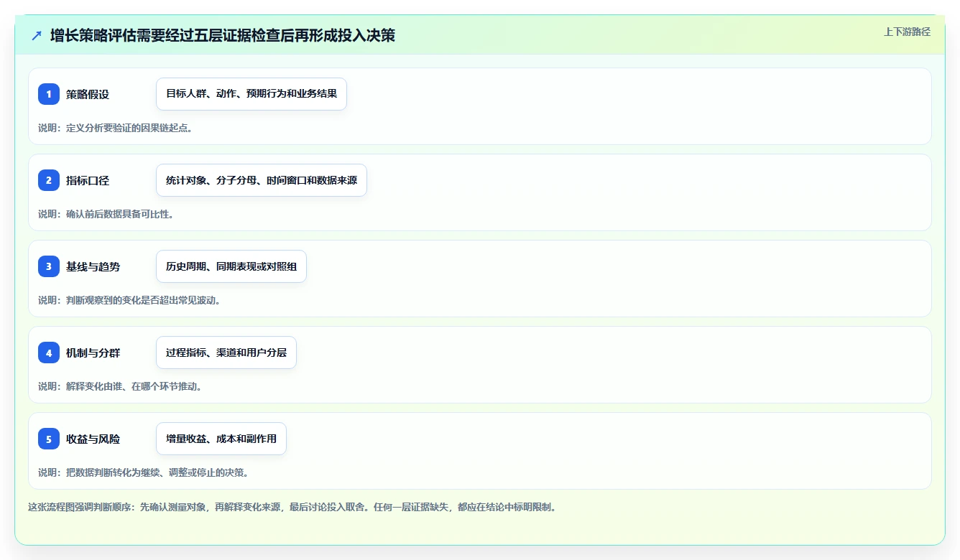Select the 统计对象、分子分母、时间窗口和数据来源 chip
960x560 pixels.
point(262,180)
